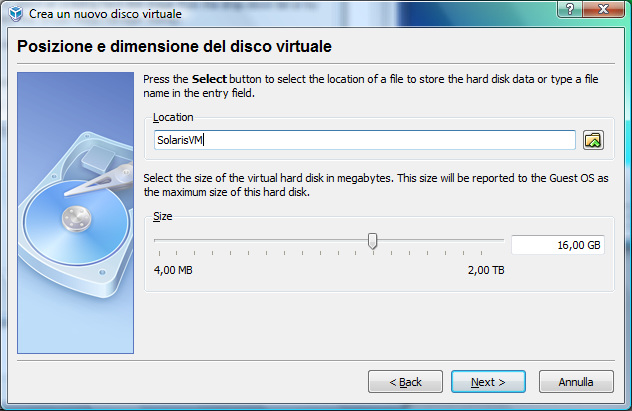Viewport: 632px width, 411px height.
Task: Cancel the wizard using Annulla
Action: click(x=575, y=381)
